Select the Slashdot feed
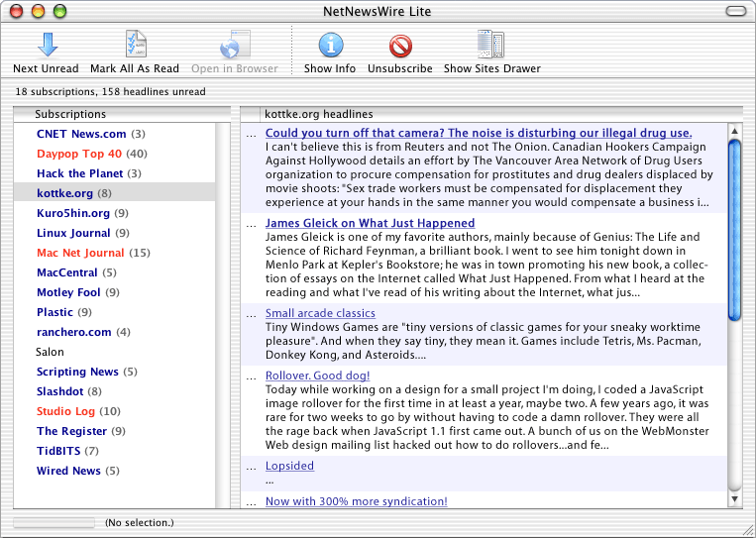The width and height of the screenshot is (756, 538). pos(60,391)
